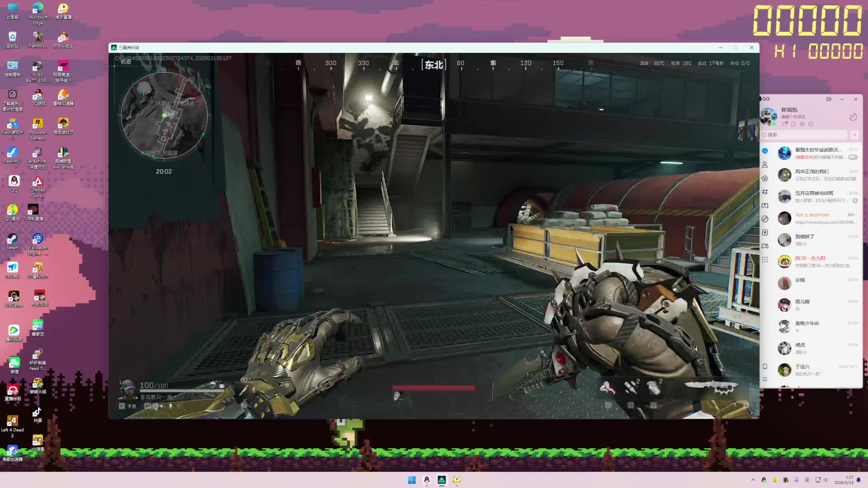Click the QQ channels hash icon
The width and height of the screenshot is (868, 488).
point(765,192)
